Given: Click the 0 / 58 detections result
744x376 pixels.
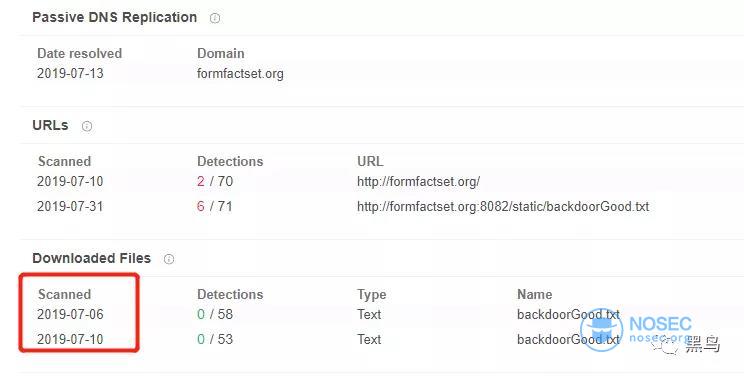Looking at the screenshot, I should tap(215, 314).
